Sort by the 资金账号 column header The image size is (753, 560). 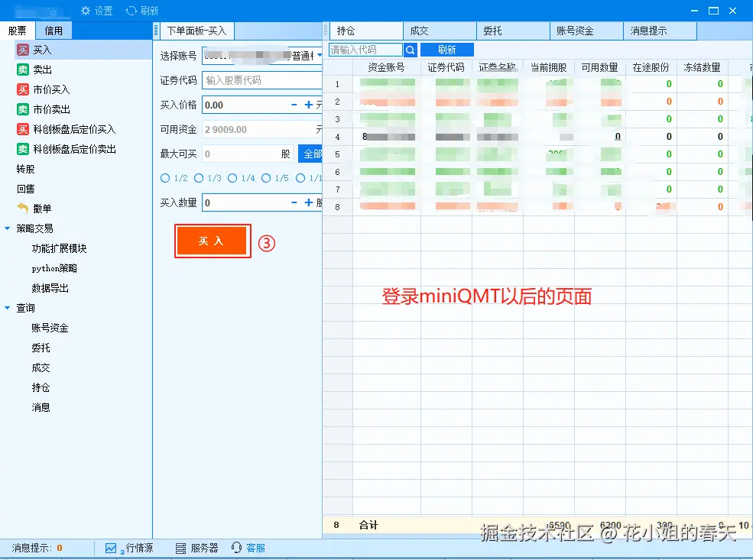point(387,68)
